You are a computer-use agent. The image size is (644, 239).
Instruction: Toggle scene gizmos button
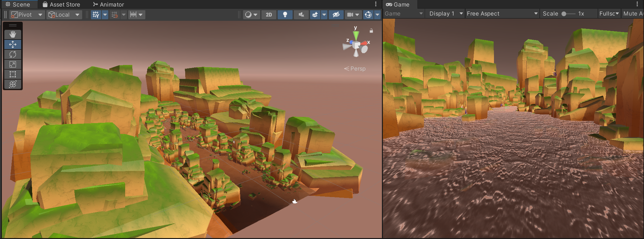click(x=368, y=15)
